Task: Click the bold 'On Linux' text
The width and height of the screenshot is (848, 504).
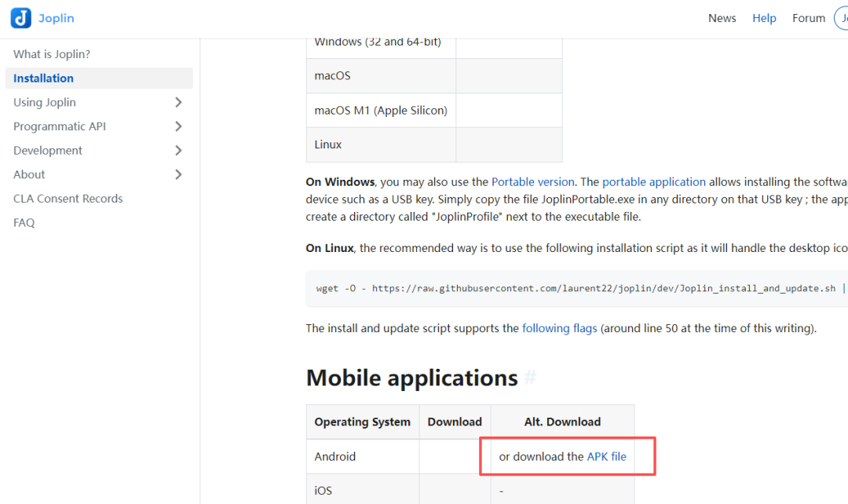Action: pyautogui.click(x=329, y=247)
